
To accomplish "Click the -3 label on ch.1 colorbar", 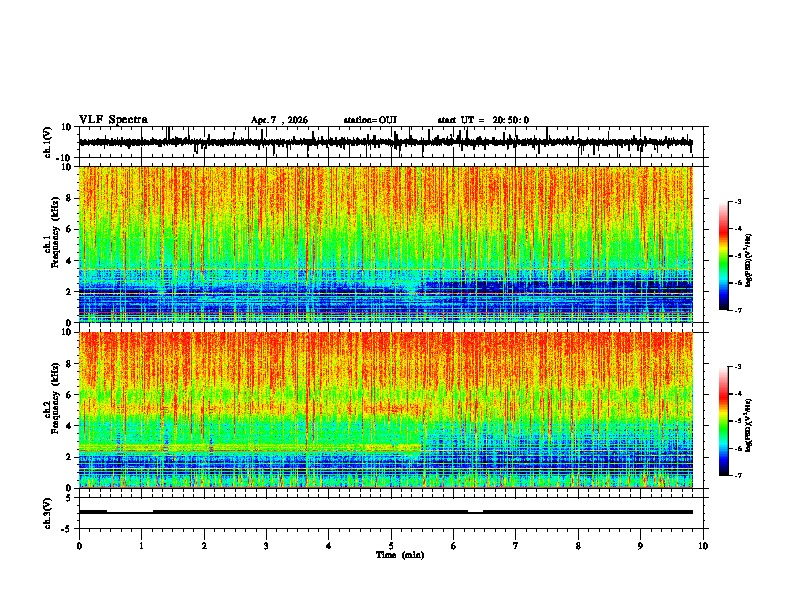I will tap(737, 202).
